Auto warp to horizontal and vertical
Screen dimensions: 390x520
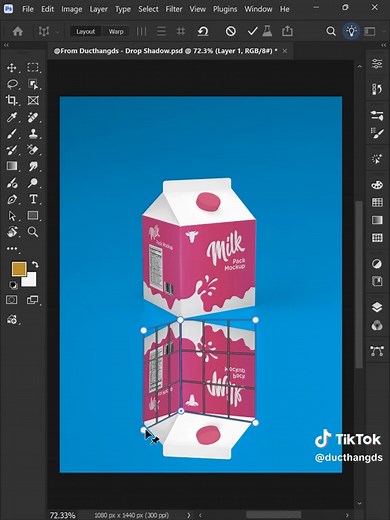point(181,31)
